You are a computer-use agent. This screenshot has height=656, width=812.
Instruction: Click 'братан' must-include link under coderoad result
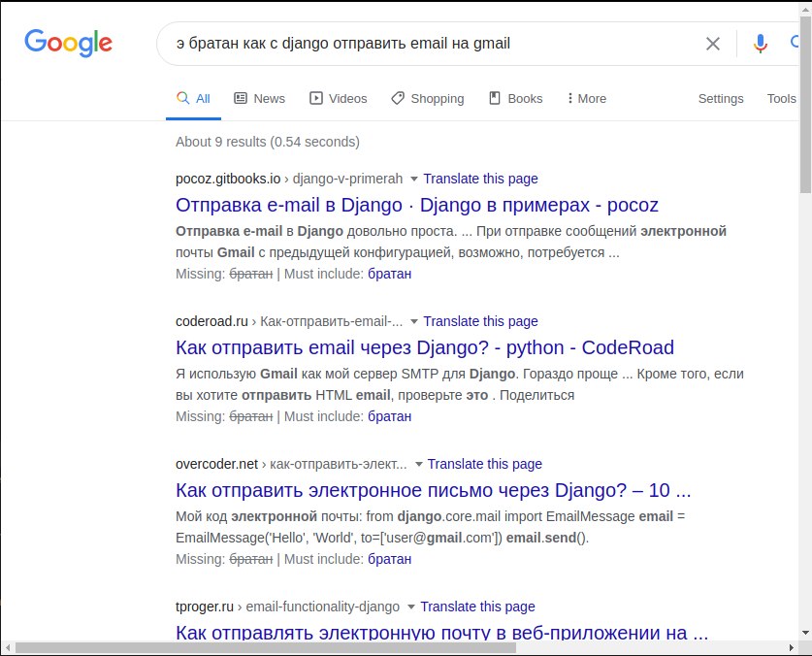pyautogui.click(x=389, y=416)
